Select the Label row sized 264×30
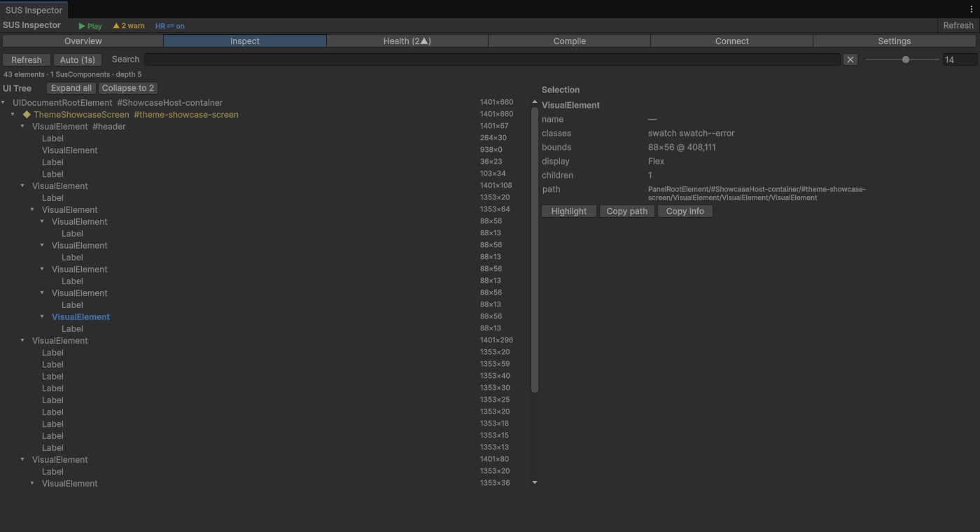 tap(266, 138)
